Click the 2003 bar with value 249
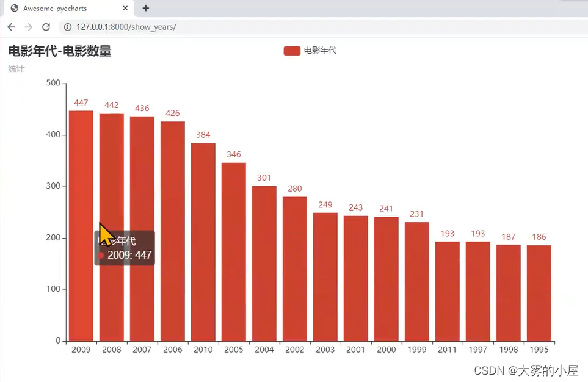The image size is (588, 382). 325,276
